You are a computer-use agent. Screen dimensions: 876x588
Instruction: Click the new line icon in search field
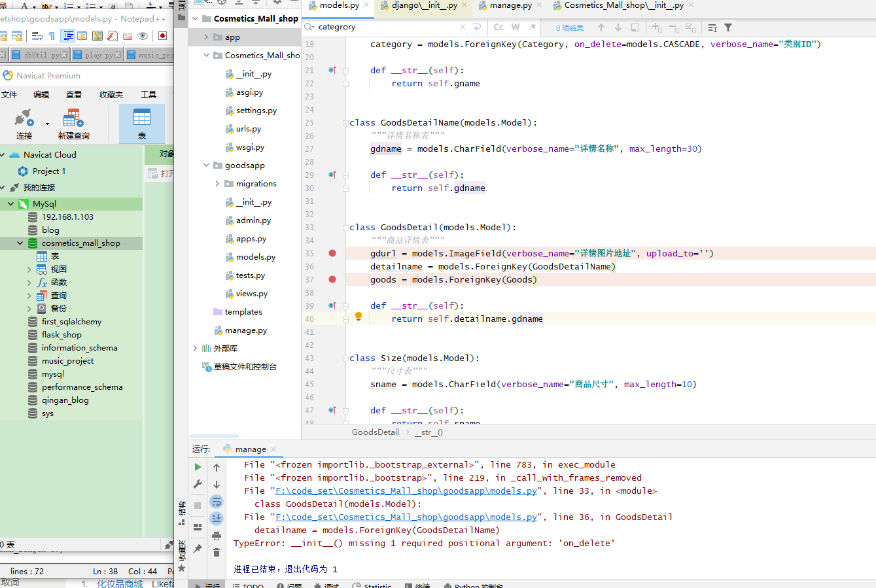(477, 27)
